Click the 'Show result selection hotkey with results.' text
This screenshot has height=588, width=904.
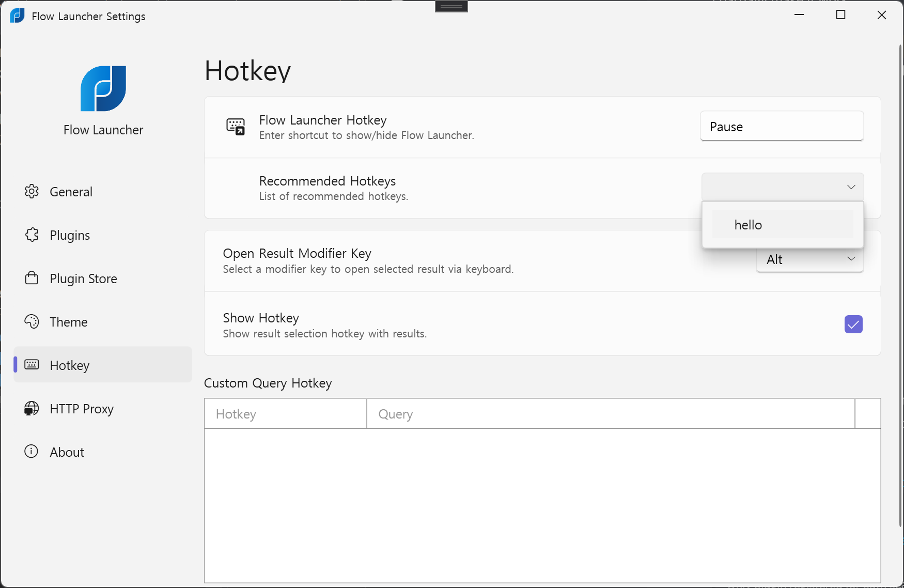tap(325, 334)
